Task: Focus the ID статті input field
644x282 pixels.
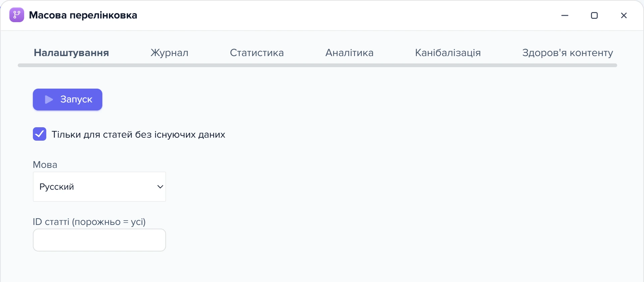Action: coord(99,240)
